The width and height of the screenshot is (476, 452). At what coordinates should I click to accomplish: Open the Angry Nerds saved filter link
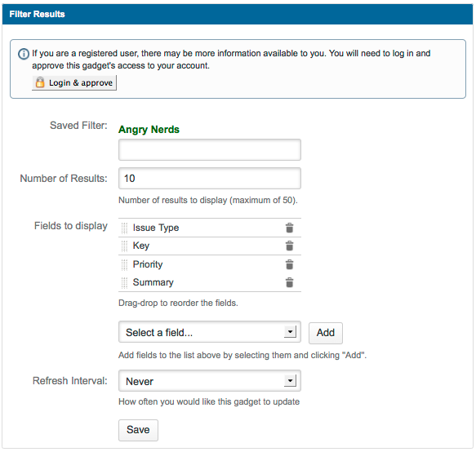coord(149,130)
